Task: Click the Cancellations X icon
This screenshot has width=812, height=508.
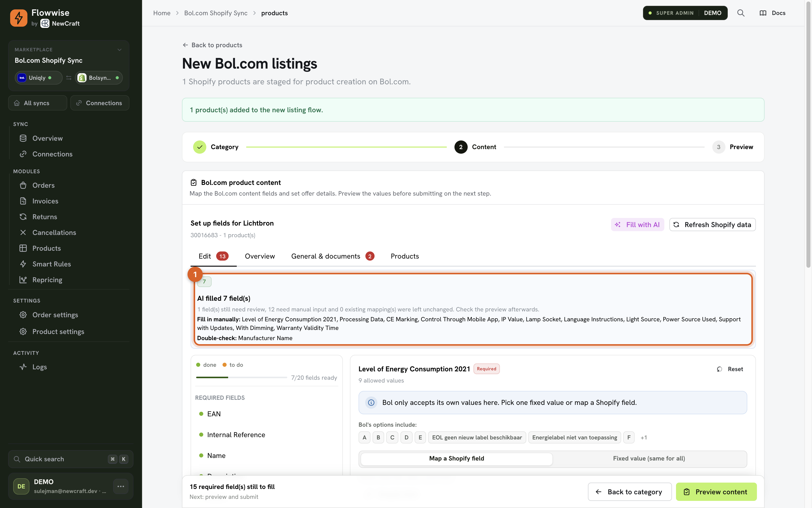Action: coord(23,232)
